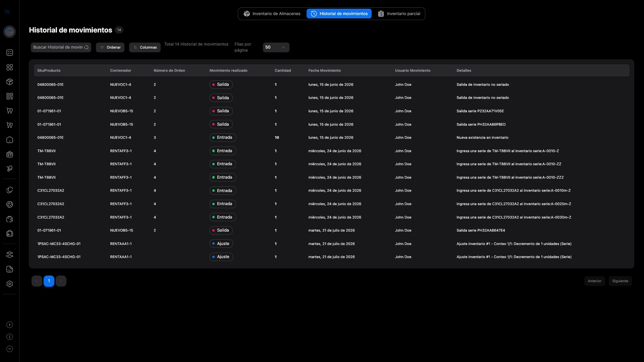Select the Historial de movimientos tab
644x362 pixels.
[x=339, y=14]
